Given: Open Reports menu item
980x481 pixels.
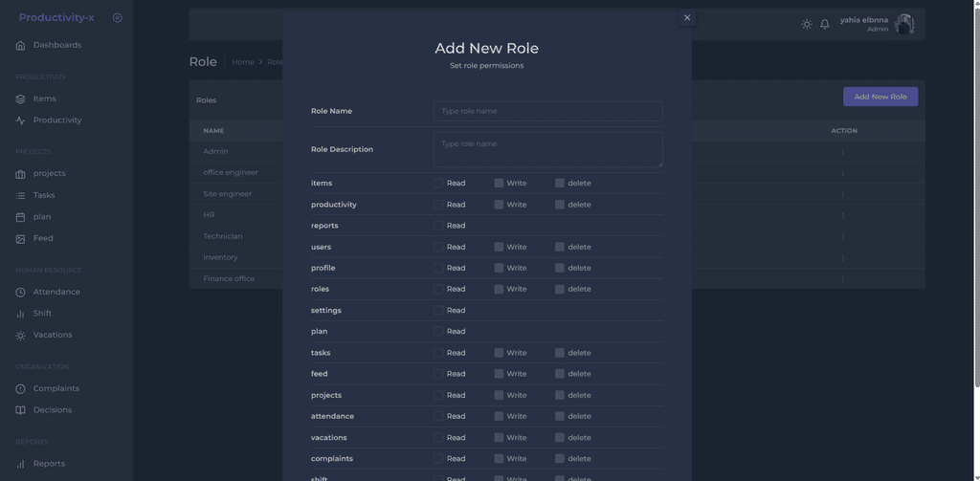Looking at the screenshot, I should [x=49, y=464].
